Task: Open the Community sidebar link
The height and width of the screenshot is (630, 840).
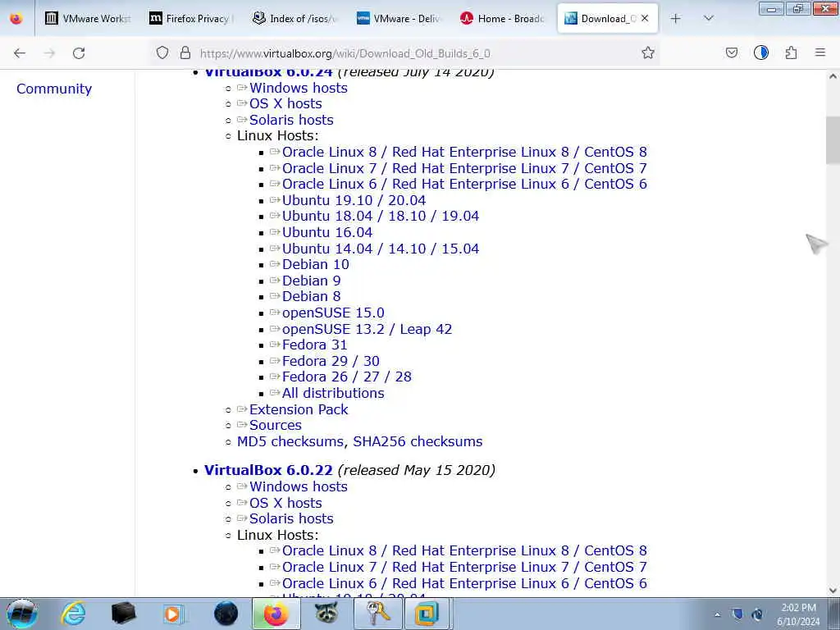Action: click(x=54, y=89)
